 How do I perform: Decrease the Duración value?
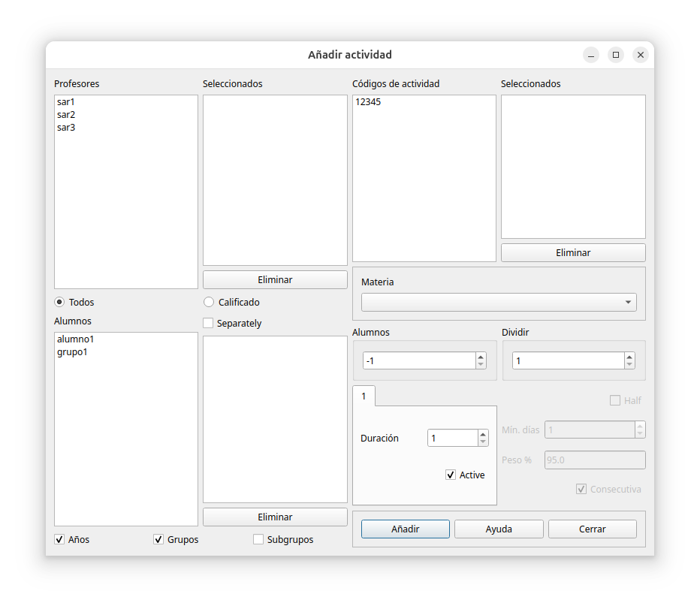(x=483, y=442)
